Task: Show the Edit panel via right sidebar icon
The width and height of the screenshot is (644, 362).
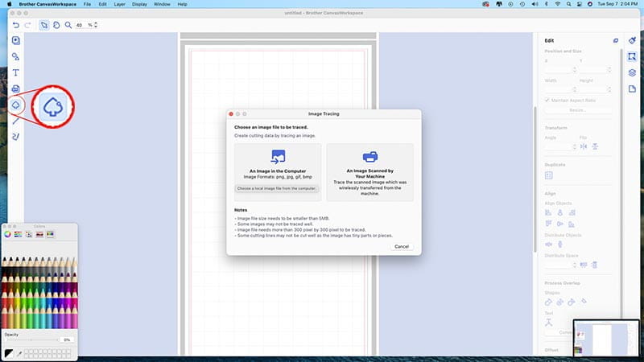Action: point(632,56)
